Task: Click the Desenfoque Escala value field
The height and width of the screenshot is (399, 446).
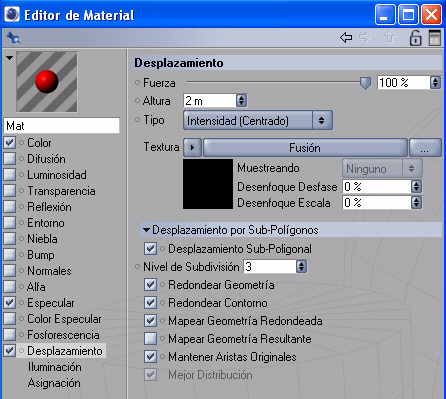Action: tap(377, 202)
